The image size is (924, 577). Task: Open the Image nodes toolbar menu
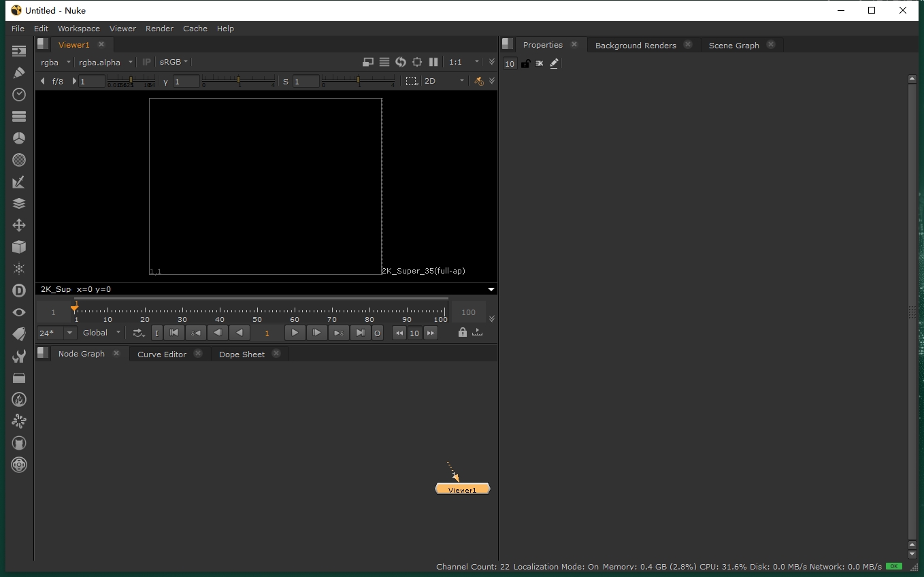pos(18,50)
